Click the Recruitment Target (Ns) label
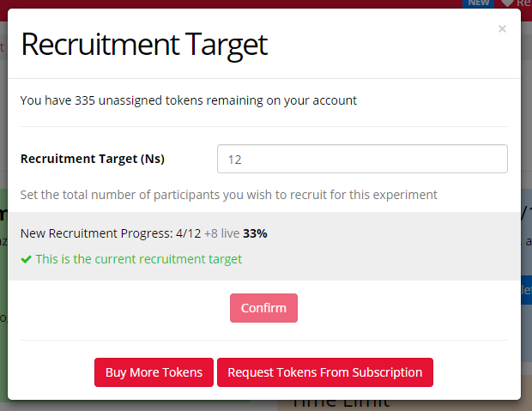 point(93,159)
